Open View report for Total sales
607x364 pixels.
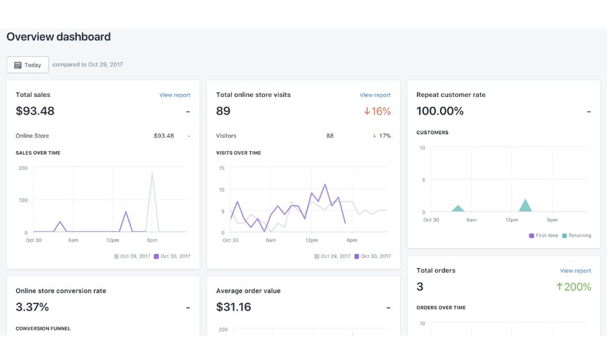(175, 95)
